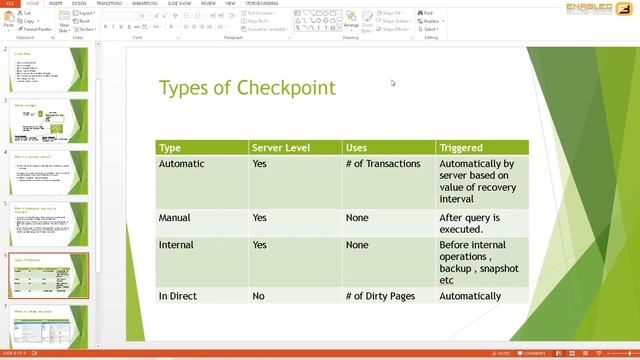Select slide 5 thumbnail
This screenshot has width=640, height=360.
pos(49,224)
